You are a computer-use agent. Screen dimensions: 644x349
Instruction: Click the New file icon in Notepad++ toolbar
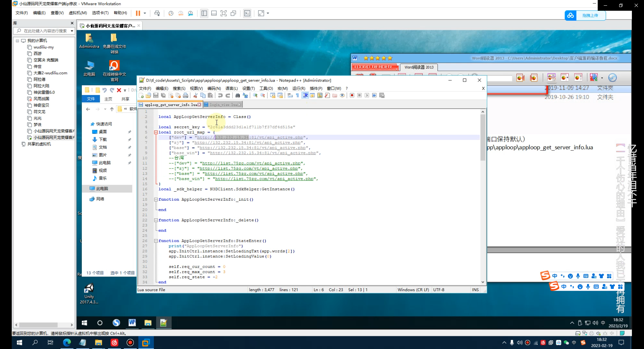pyautogui.click(x=141, y=96)
